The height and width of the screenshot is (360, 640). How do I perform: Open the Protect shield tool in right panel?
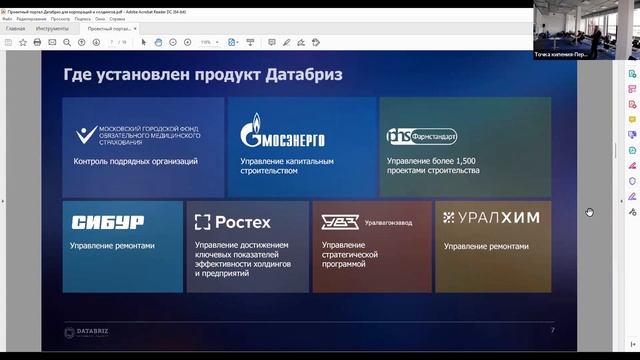[x=632, y=181]
